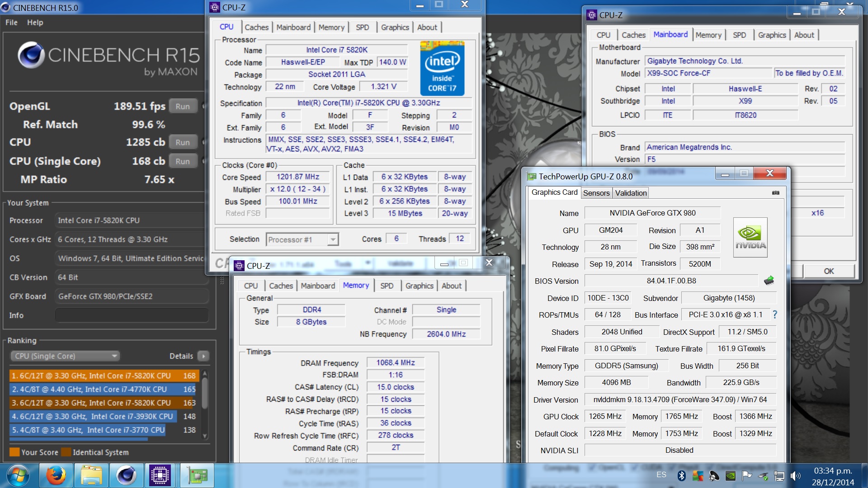
Task: Click the Your Score orange swatch
Action: 14,452
